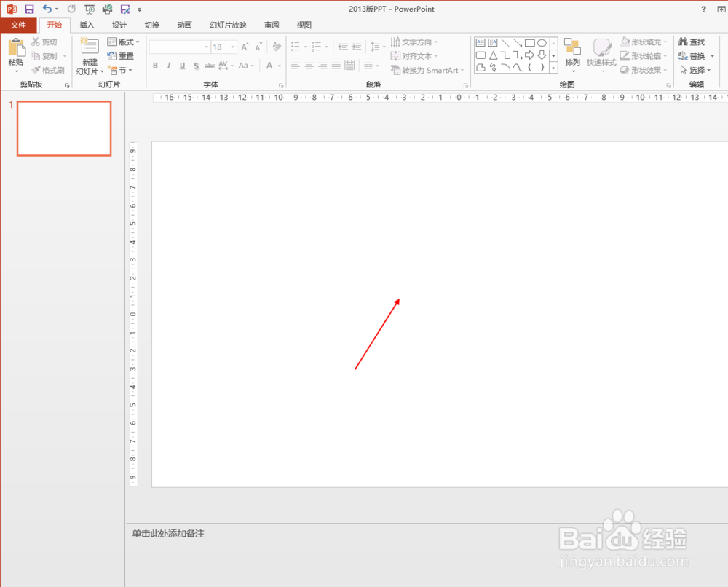Open the View (视图) tab
Screen dimensions: 728x587
tap(304, 25)
